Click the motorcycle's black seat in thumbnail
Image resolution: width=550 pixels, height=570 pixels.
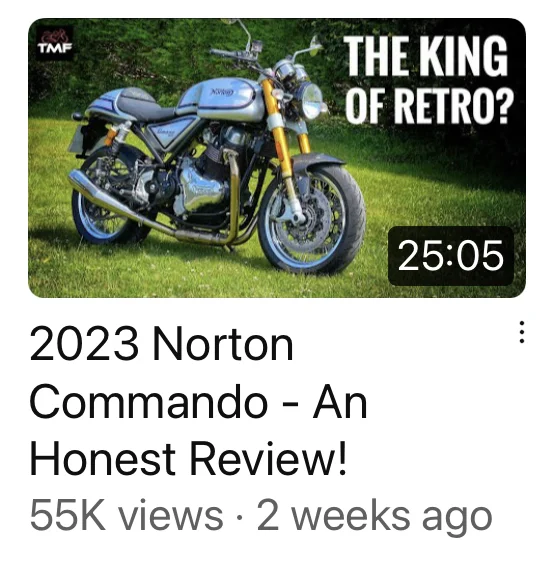point(147,105)
